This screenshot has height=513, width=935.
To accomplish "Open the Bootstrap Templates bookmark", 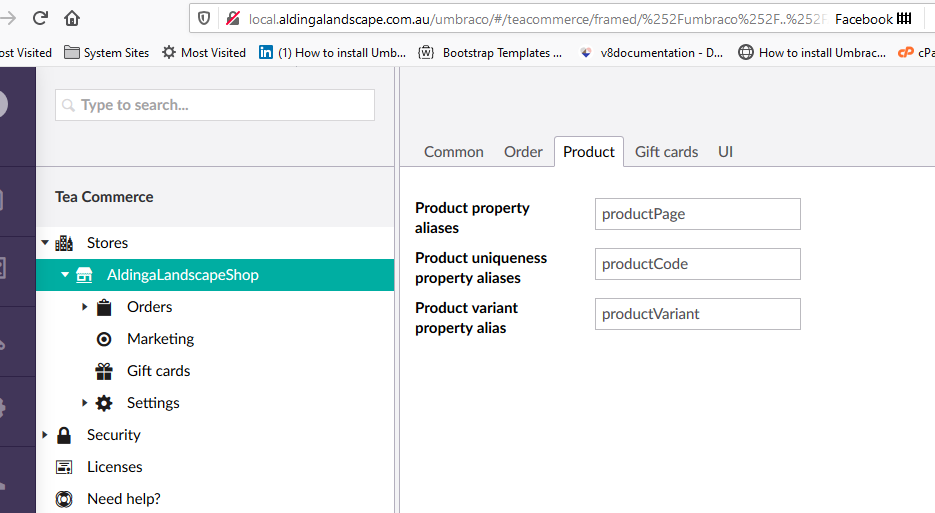I will coord(490,52).
